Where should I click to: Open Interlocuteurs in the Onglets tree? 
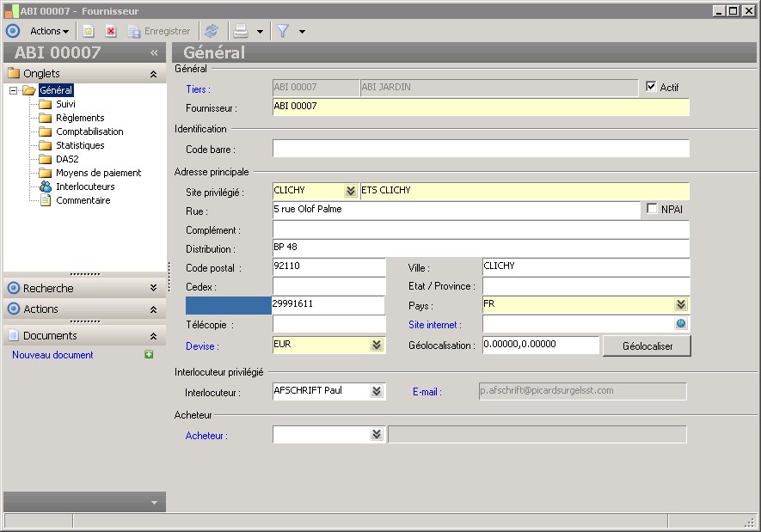click(85, 187)
